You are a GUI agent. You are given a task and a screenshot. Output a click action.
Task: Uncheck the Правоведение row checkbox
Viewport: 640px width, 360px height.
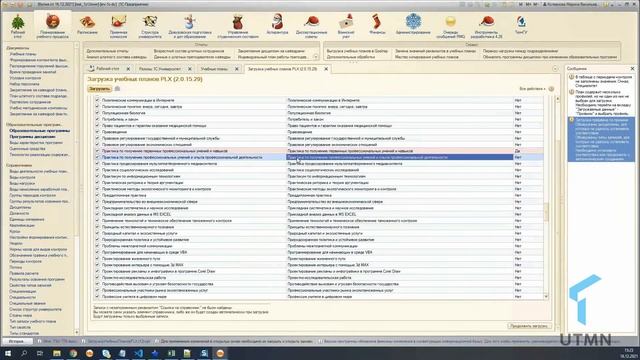click(97, 132)
